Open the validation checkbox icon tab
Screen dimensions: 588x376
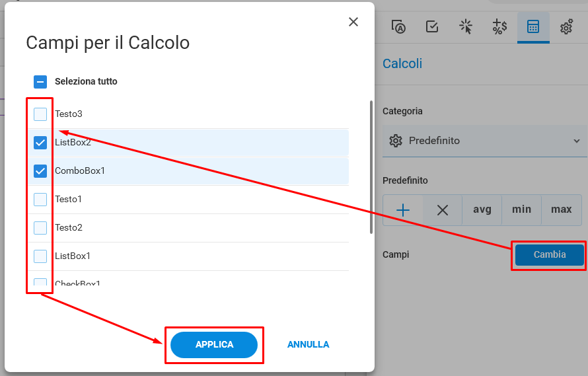tap(432, 26)
